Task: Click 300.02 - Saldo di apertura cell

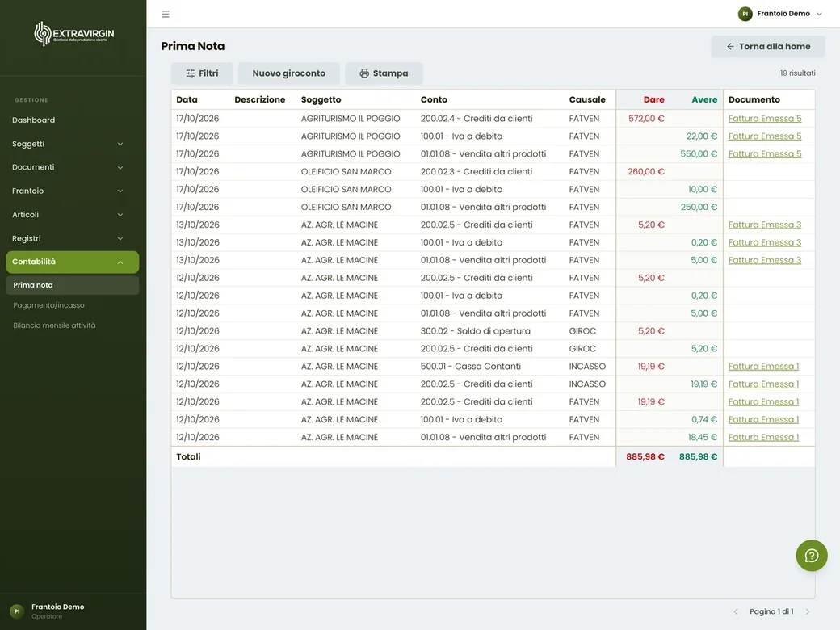Action: pyautogui.click(x=475, y=331)
